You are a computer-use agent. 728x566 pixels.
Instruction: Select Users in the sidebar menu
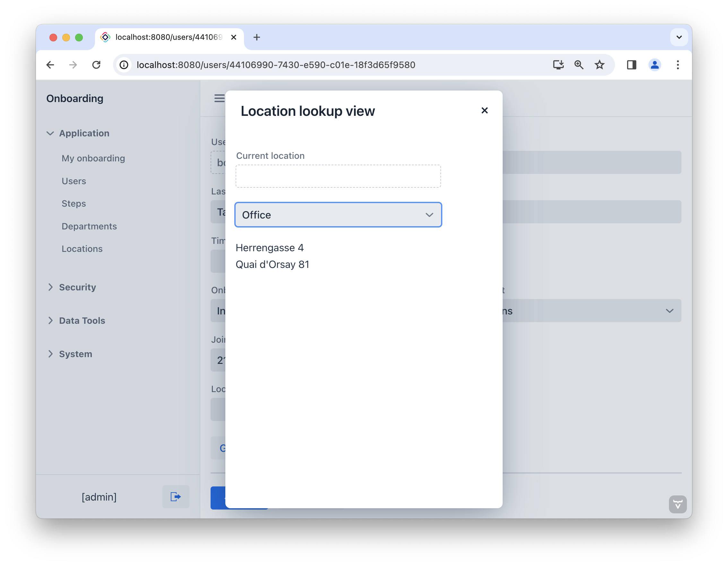74,181
